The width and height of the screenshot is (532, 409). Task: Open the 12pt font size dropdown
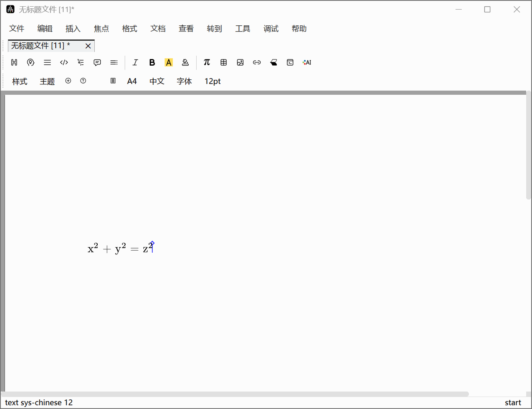pyautogui.click(x=212, y=81)
